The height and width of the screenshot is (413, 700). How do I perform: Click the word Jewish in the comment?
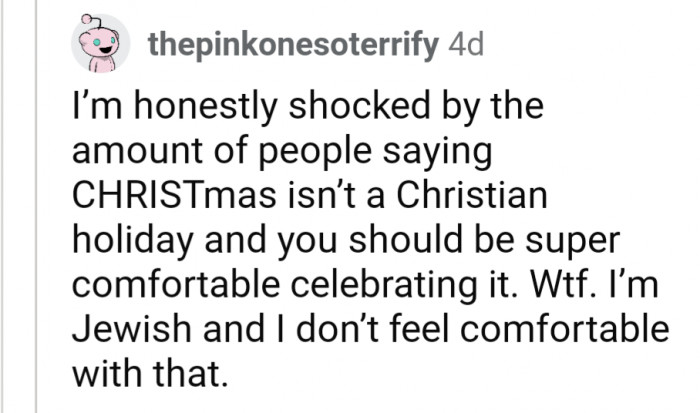pyautogui.click(x=133, y=329)
